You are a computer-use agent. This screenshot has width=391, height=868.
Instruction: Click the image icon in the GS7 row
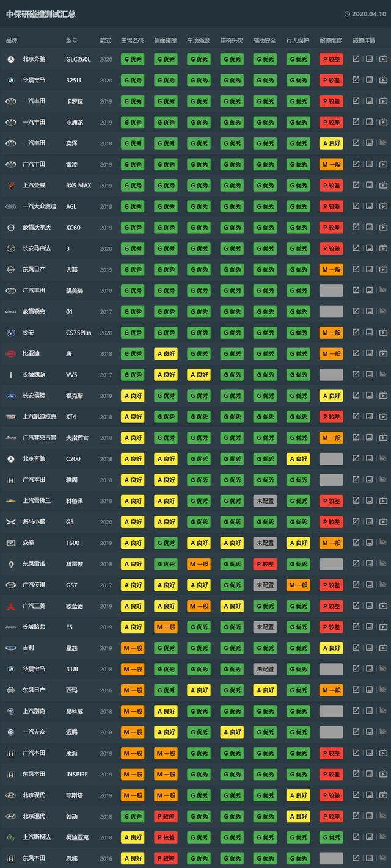click(369, 585)
